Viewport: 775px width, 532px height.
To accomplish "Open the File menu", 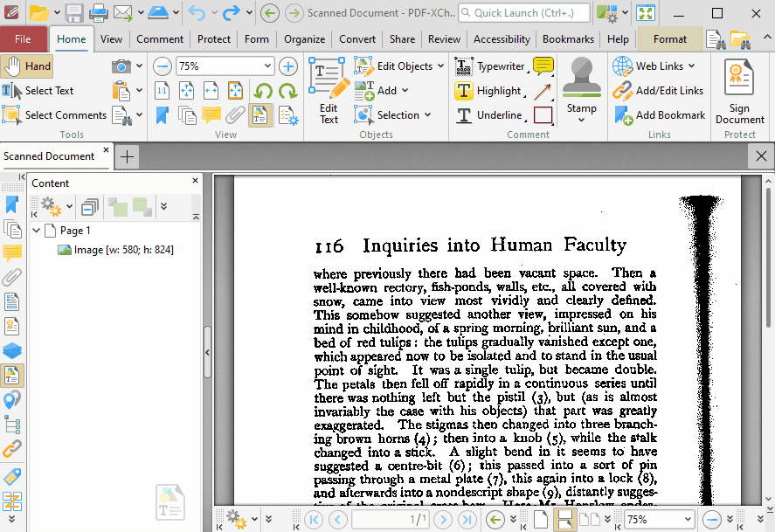I will [x=23, y=39].
